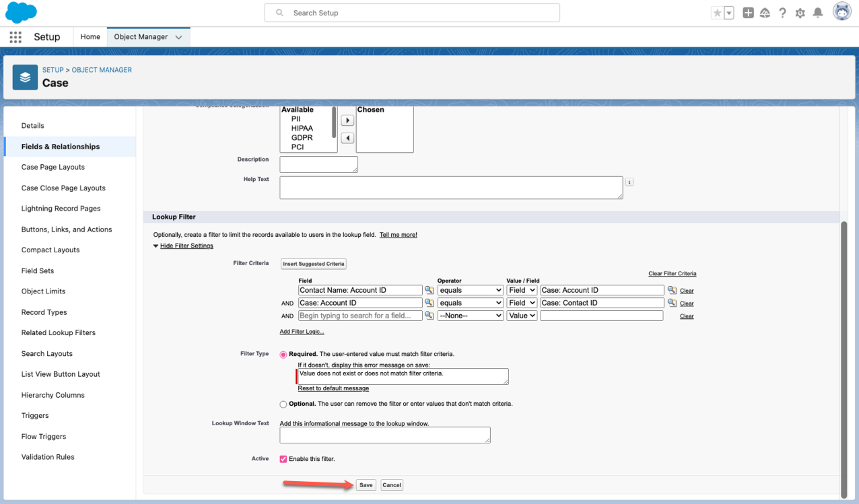Click the notifications bell icon
Viewport: 859px width, 504px height.
tap(818, 13)
